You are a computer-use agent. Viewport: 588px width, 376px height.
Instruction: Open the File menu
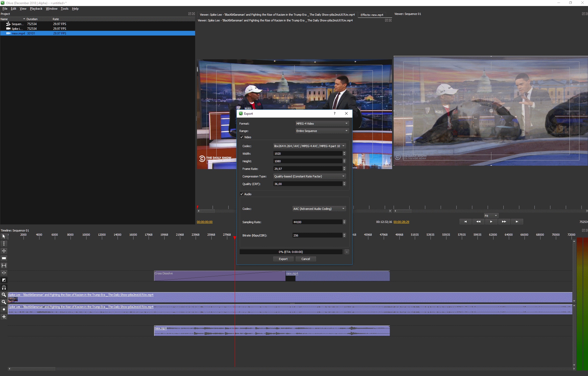[5, 8]
